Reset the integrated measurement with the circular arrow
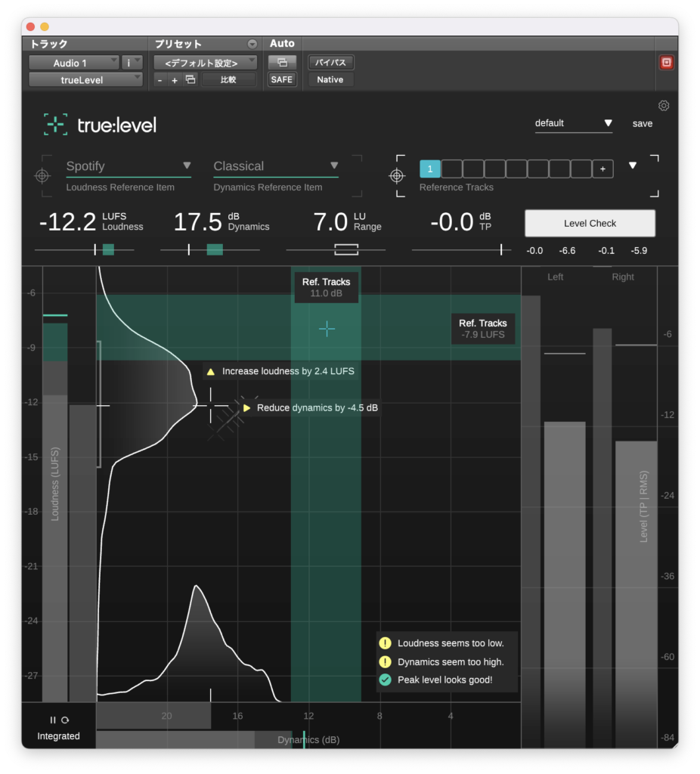700x774 pixels. [x=65, y=720]
